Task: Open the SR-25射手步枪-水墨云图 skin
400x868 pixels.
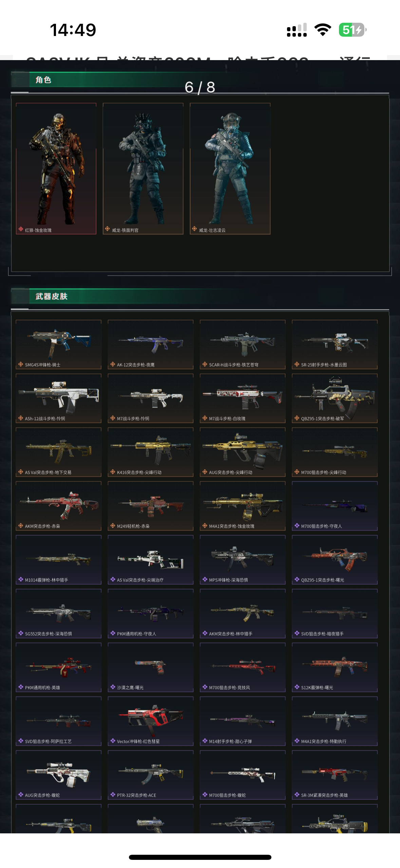Action: (335, 344)
